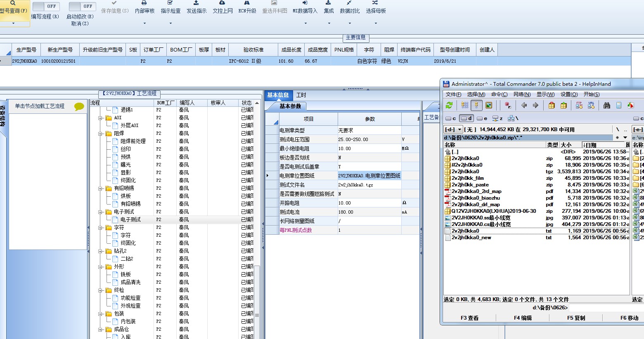Viewport: 644px width, 339px height.
Task: Toggle the 启动修改 OFF switch
Action: tap(82, 6)
